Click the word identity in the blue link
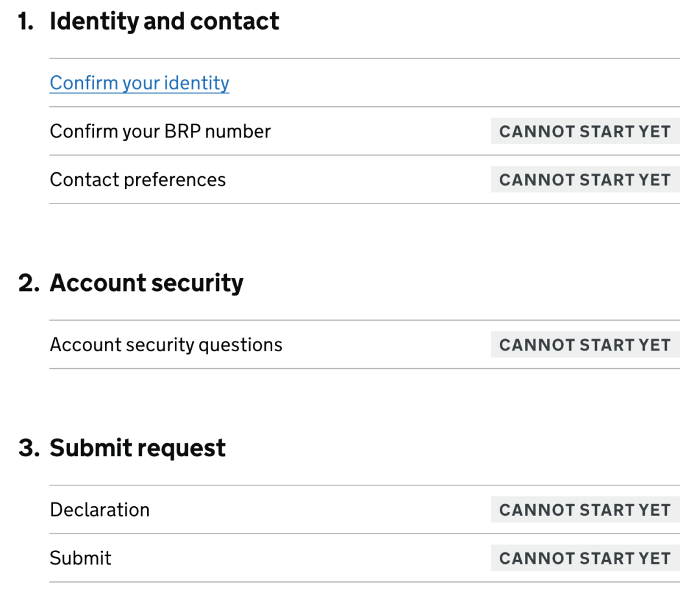The height and width of the screenshot is (593, 700). [x=196, y=83]
